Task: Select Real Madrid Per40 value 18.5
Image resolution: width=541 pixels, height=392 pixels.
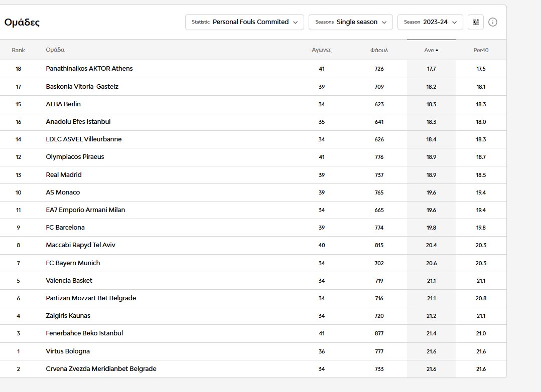Action: [x=481, y=175]
